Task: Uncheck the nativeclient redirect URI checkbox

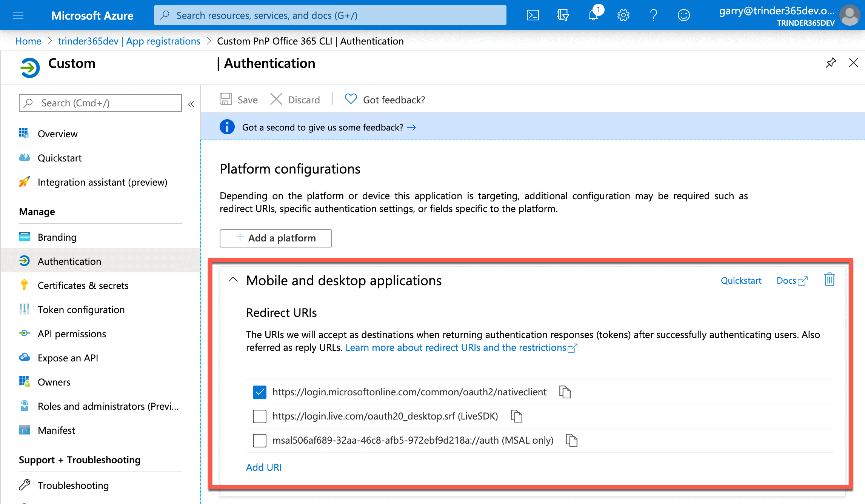Action: 259,392
